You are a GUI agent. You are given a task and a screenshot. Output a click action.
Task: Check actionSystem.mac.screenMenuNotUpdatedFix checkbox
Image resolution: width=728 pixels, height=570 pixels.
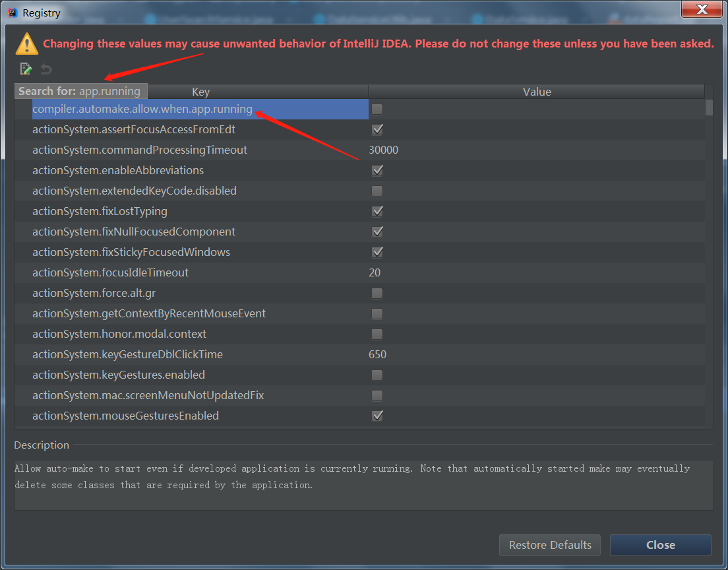point(377,395)
